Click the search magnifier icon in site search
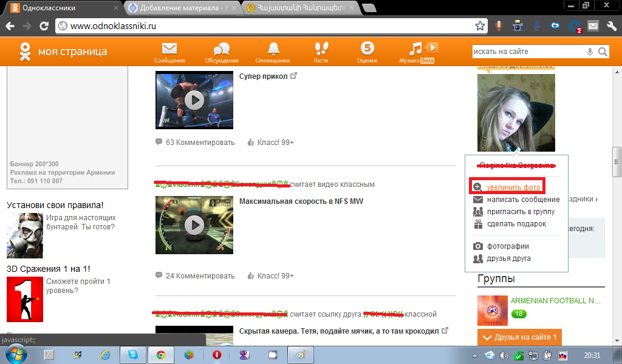Screen dimensions: 622x364 (603, 52)
